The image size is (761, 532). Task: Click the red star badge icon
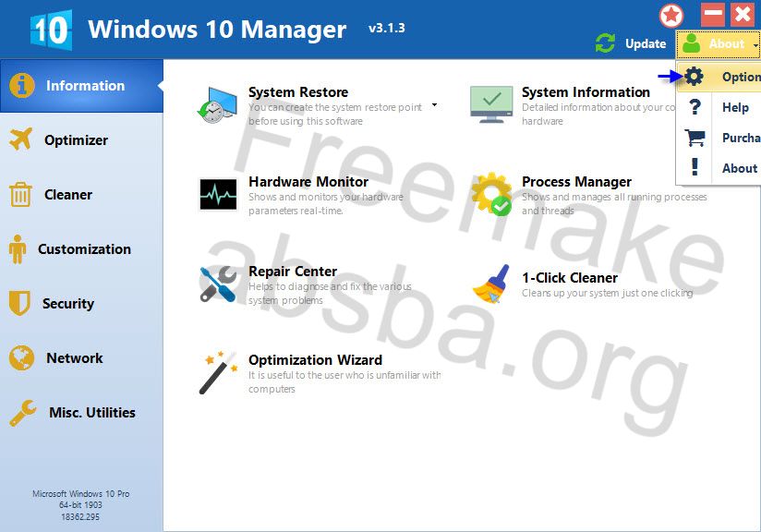671,16
